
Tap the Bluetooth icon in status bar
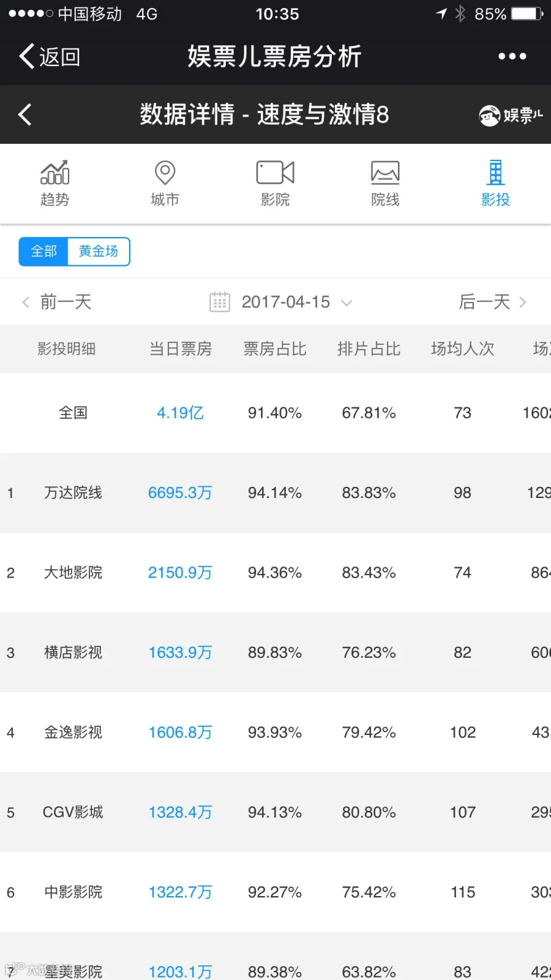(x=460, y=13)
